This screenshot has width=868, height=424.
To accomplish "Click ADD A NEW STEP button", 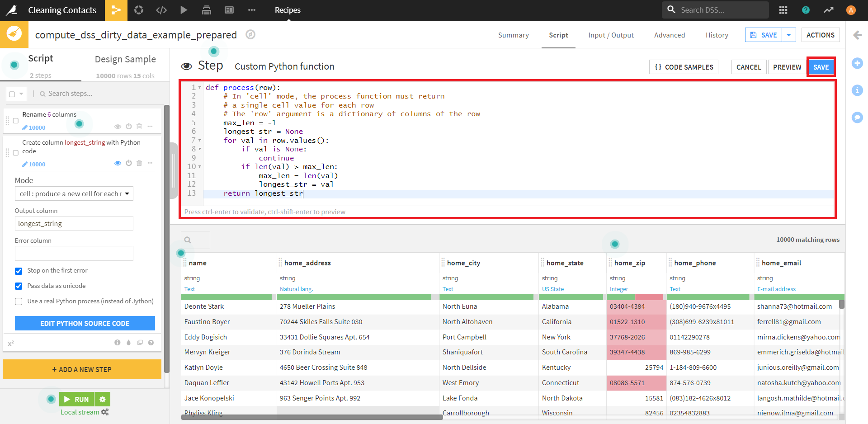I will [x=82, y=369].
